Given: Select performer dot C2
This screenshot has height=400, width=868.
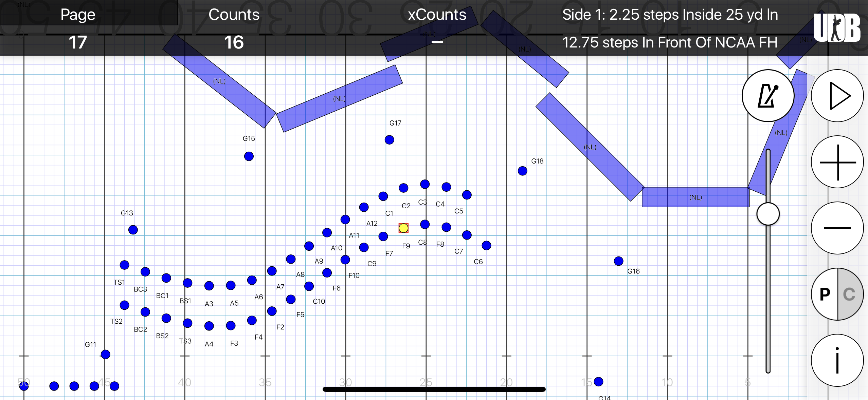Looking at the screenshot, I should 403,188.
